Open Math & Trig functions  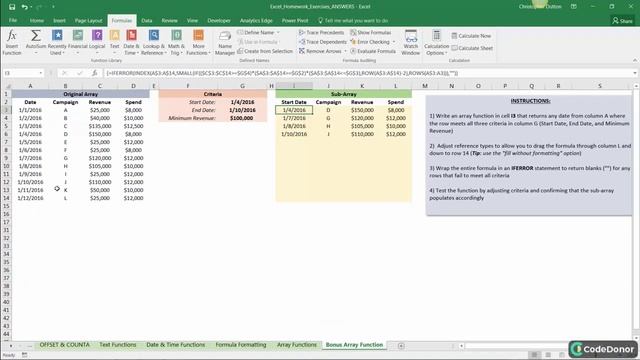tap(176, 42)
